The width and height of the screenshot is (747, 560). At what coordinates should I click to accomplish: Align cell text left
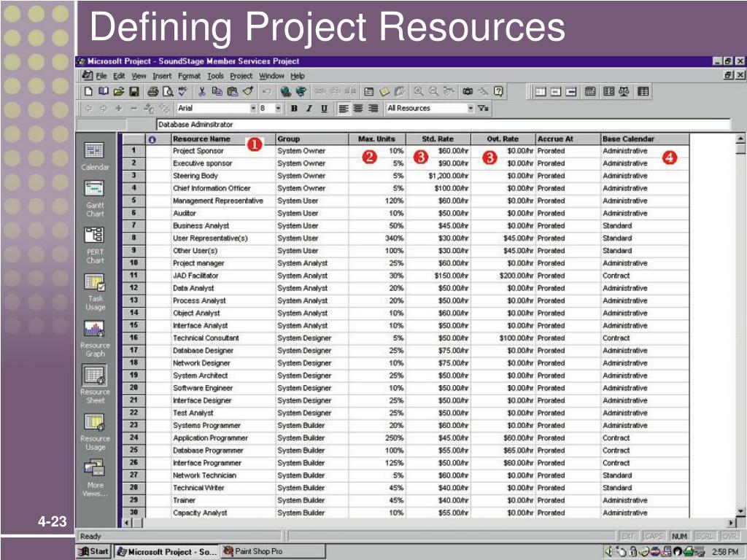[x=344, y=109]
